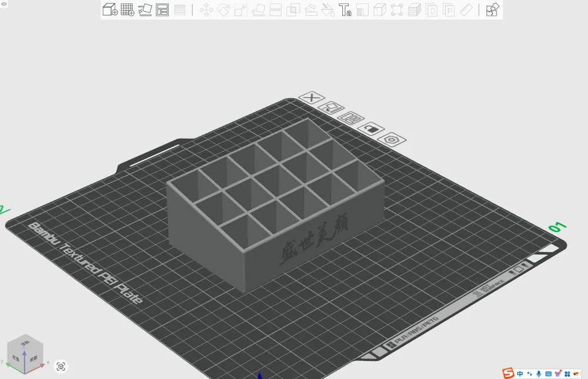588x379 pixels.
Task: Open the Sogou soft keyboard icon
Action: pos(548,374)
